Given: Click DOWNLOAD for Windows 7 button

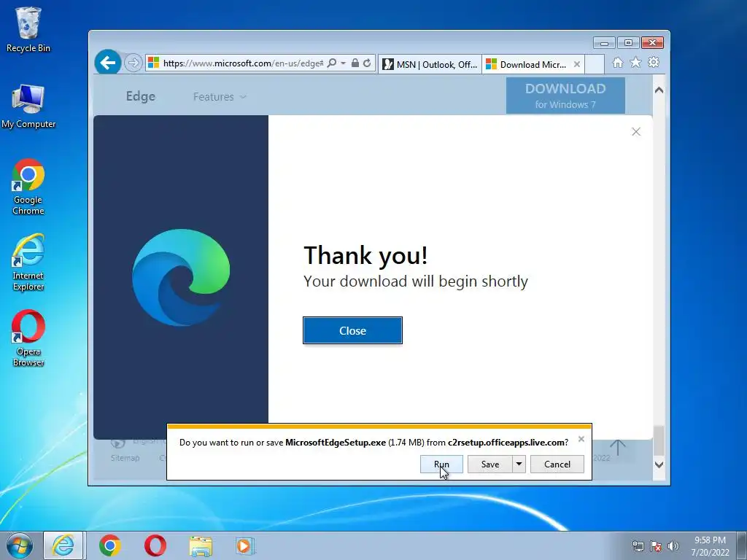Looking at the screenshot, I should point(565,96).
